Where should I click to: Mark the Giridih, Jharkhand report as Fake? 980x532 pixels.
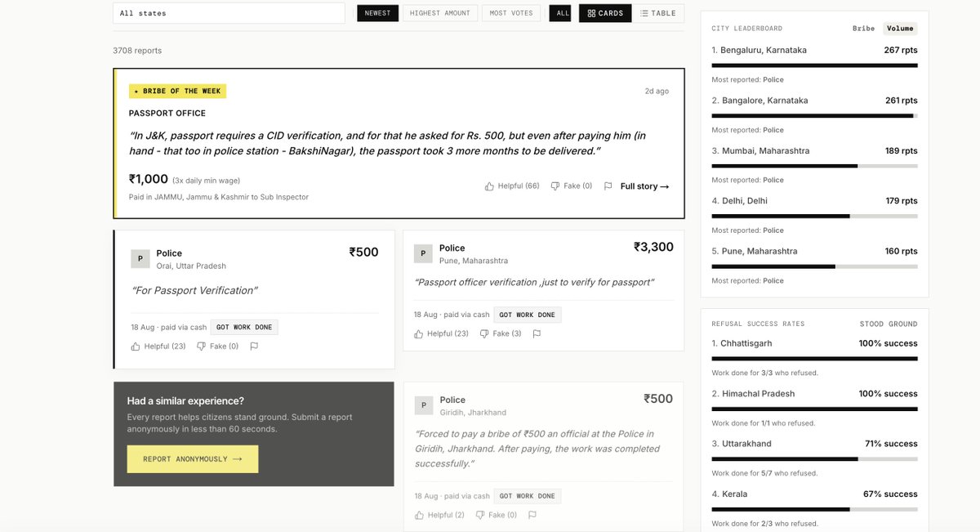[496, 515]
